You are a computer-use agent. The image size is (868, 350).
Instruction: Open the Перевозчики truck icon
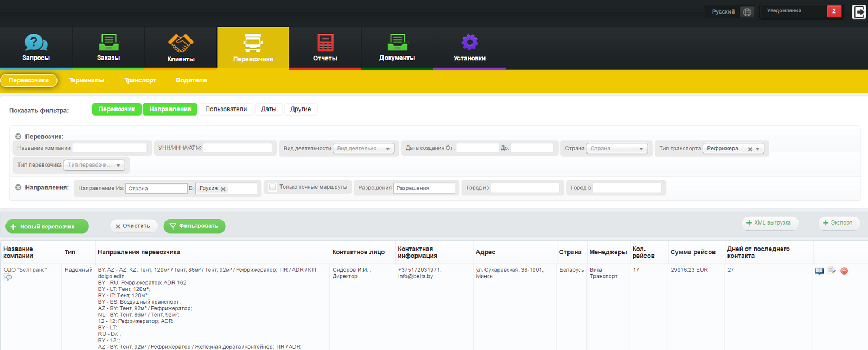pyautogui.click(x=253, y=43)
